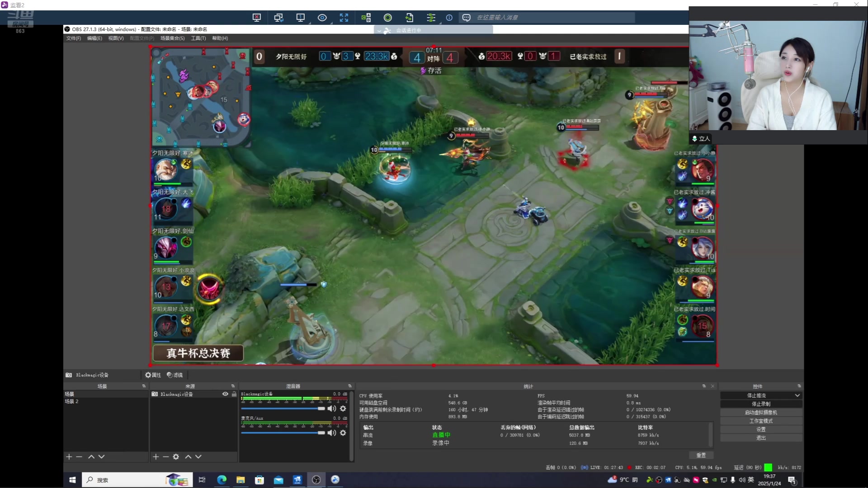Close the 统计 stats panel
This screenshot has width=868, height=488.
click(712, 386)
